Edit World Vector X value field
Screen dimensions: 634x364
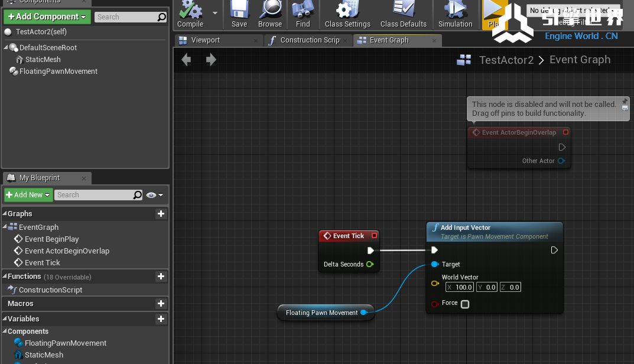(459, 287)
